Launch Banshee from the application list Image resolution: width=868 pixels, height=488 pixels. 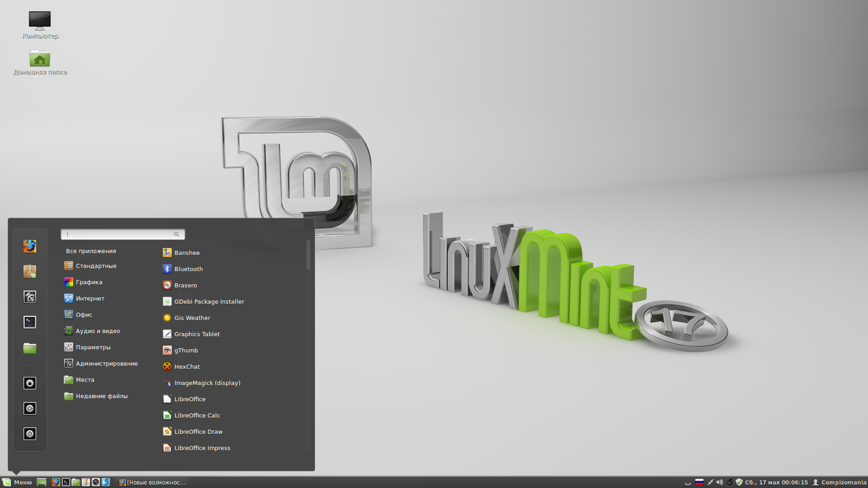click(181, 253)
